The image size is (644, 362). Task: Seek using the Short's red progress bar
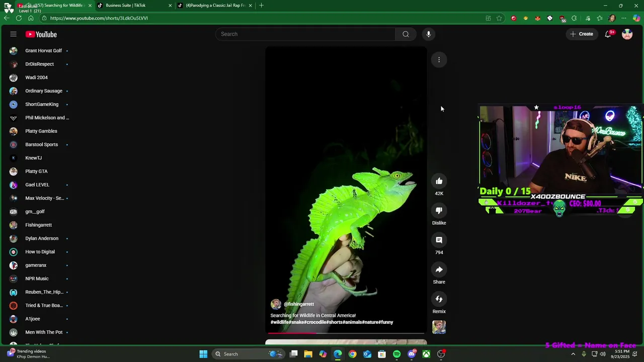click(x=346, y=333)
